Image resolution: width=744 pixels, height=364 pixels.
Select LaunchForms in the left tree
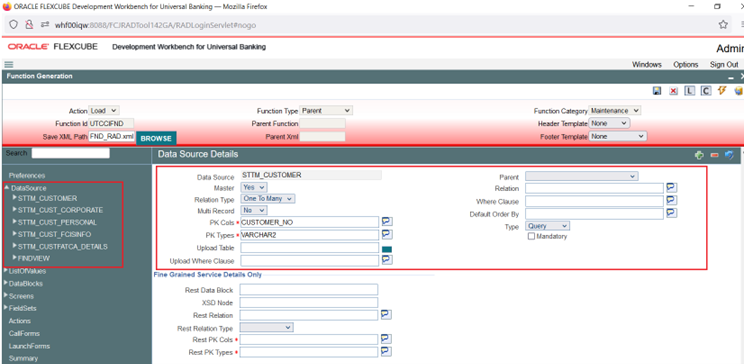[x=29, y=346]
